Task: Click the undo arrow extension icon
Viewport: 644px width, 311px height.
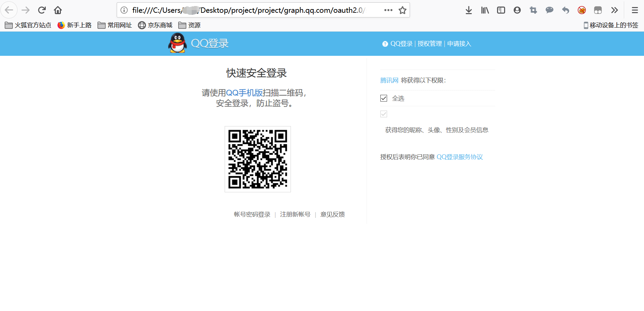Action: point(565,10)
